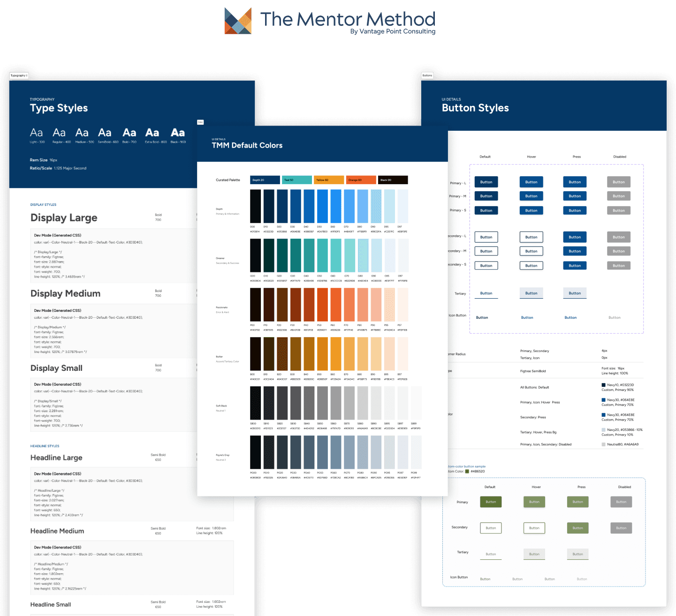
Task: Click the Type Styles title
Action: tap(59, 108)
